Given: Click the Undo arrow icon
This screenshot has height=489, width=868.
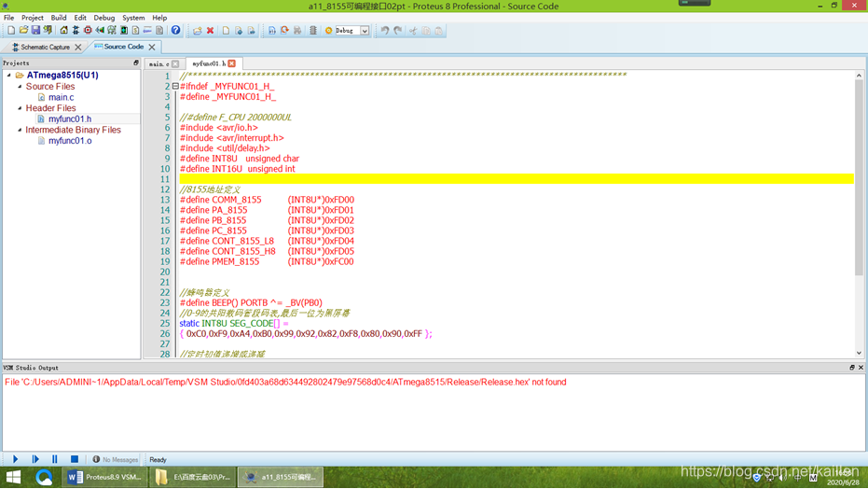Looking at the screenshot, I should coord(385,31).
